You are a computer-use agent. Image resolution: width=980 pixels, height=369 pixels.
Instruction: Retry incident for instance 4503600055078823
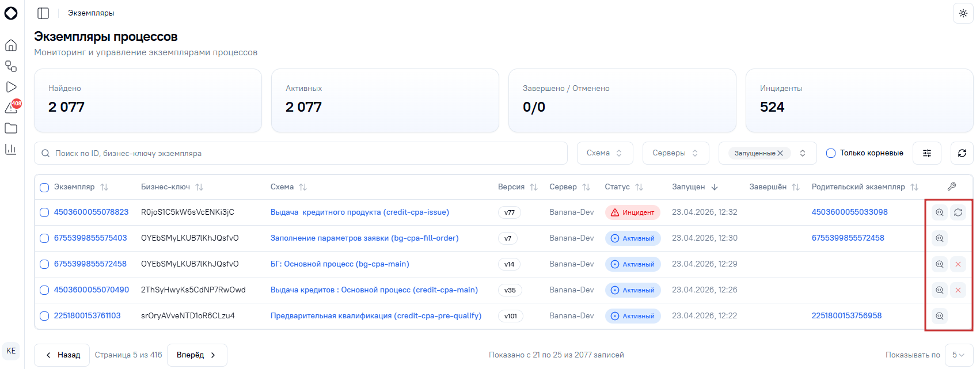(x=958, y=212)
